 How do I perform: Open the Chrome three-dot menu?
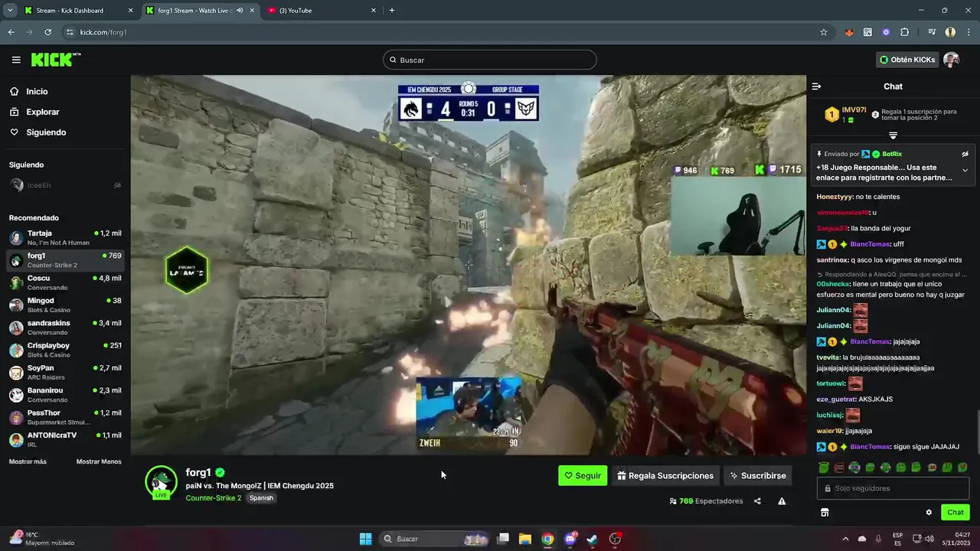[969, 32]
